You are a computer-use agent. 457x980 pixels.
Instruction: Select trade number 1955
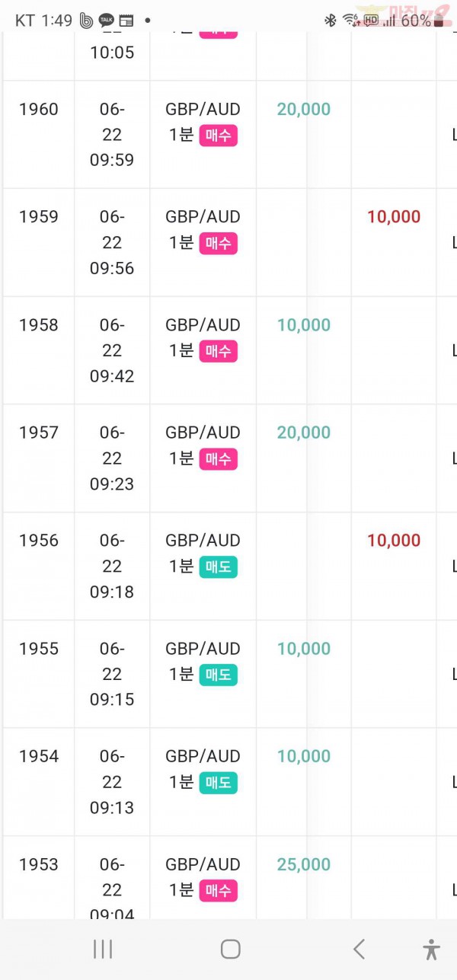[x=38, y=649]
